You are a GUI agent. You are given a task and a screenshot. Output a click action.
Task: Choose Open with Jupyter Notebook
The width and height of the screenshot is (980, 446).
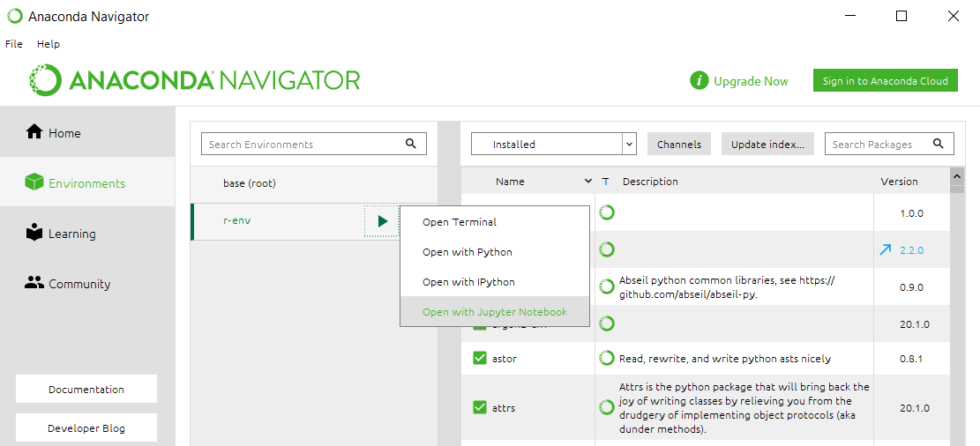pos(494,312)
